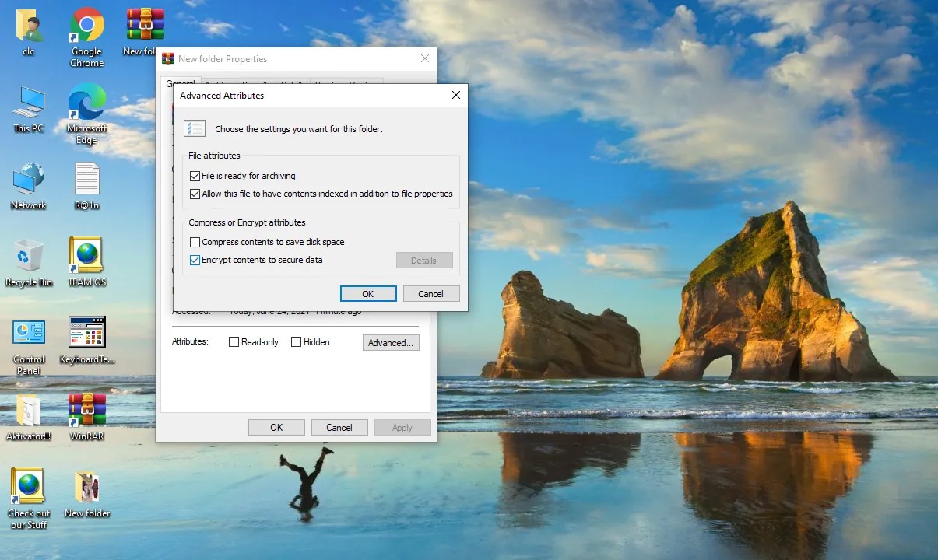
Task: Uncheck File is ready for archiving
Action: (x=195, y=176)
